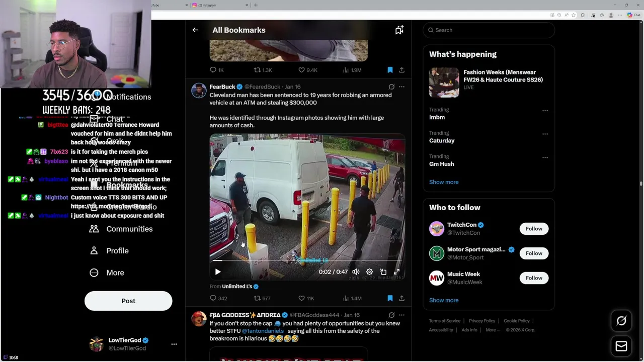This screenshot has width=644, height=362.
Task: Share the top post
Action: (x=401, y=70)
